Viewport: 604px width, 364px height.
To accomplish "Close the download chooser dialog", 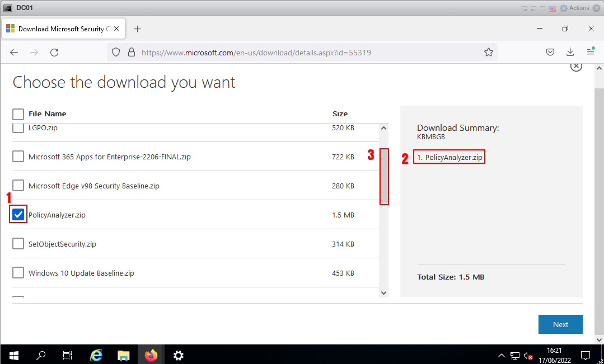I will 575,66.
